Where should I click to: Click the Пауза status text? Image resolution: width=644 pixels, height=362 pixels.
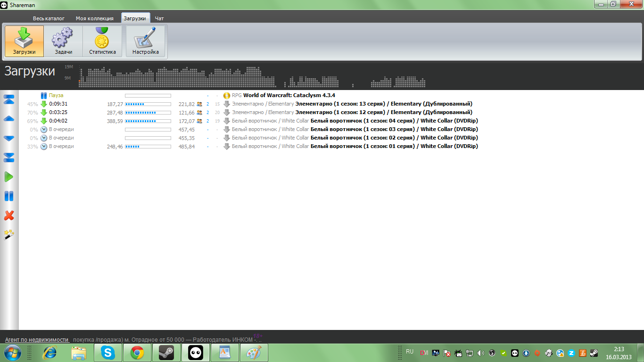click(x=56, y=95)
